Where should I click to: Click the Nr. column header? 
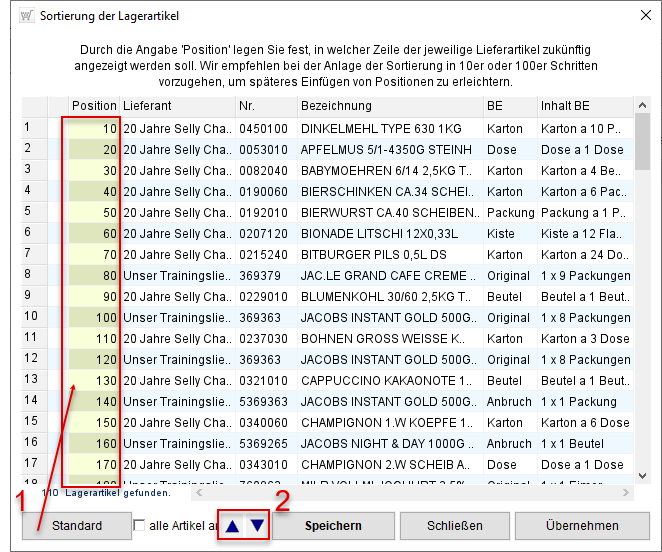click(x=267, y=106)
